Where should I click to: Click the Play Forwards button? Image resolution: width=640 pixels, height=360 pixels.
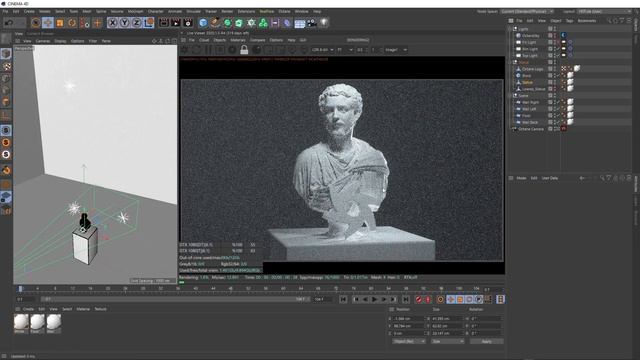tap(374, 300)
